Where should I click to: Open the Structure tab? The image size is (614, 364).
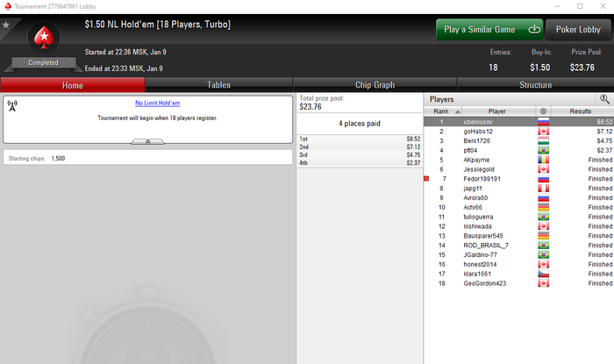pos(535,85)
